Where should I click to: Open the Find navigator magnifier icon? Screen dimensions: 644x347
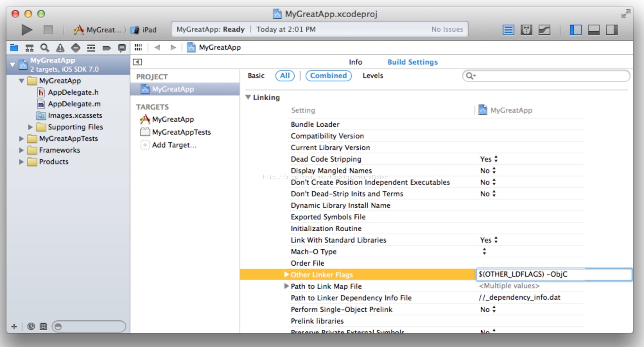[45, 48]
